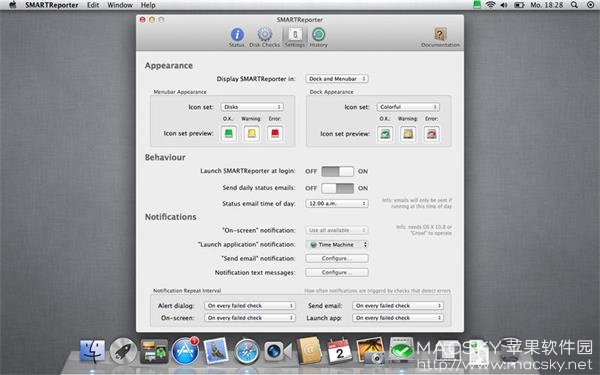
Task: Open the Help menu
Action: pyautogui.click(x=148, y=5)
